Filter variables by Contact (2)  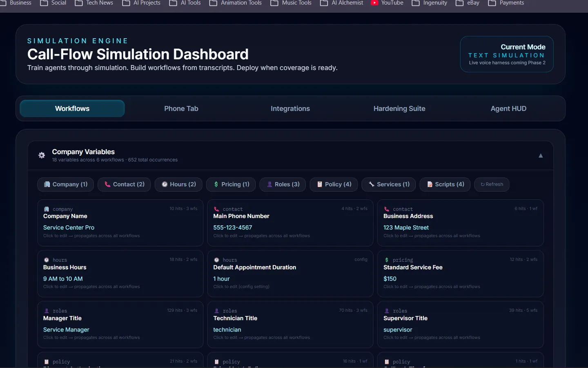[124, 184]
